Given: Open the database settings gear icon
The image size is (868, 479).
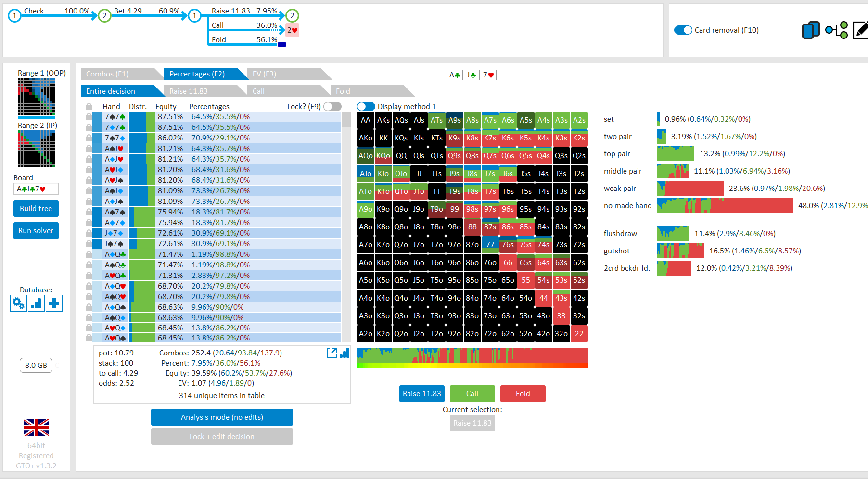Looking at the screenshot, I should point(18,303).
